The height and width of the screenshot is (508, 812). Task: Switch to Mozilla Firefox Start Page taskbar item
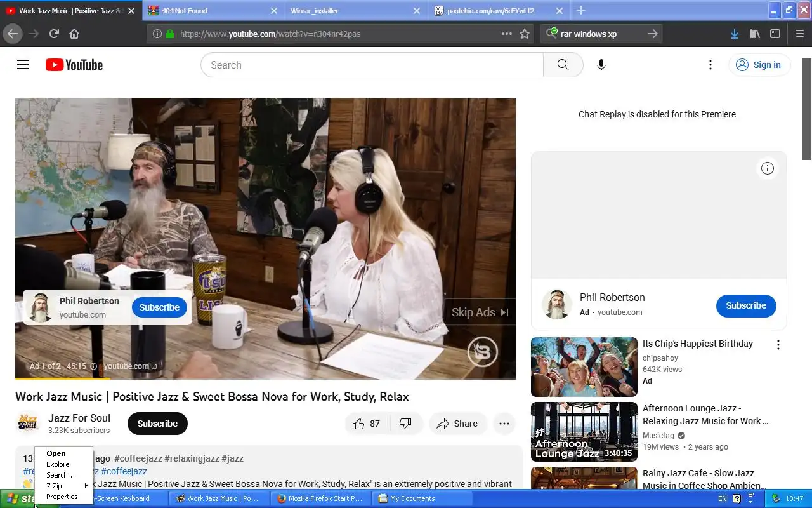[x=320, y=498]
